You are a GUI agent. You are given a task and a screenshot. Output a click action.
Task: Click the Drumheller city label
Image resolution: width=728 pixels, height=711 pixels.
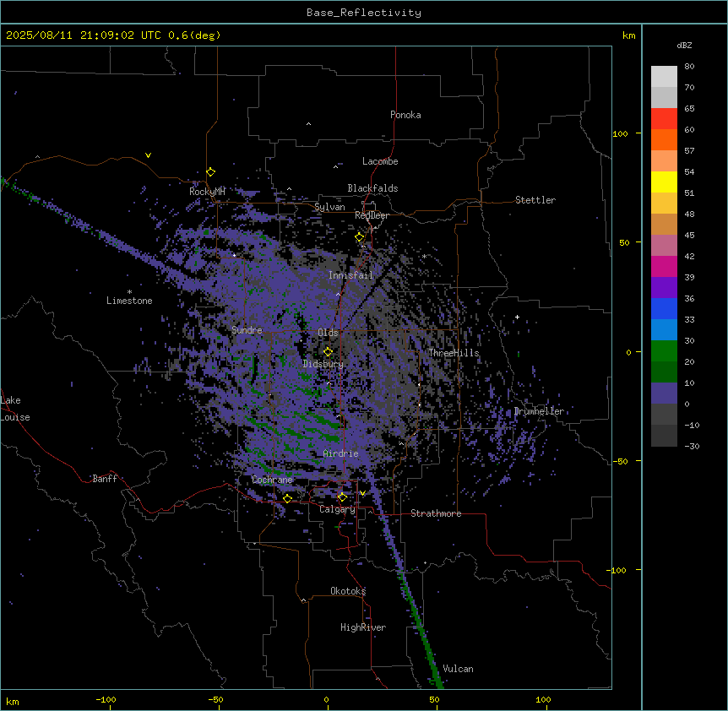tap(539, 411)
